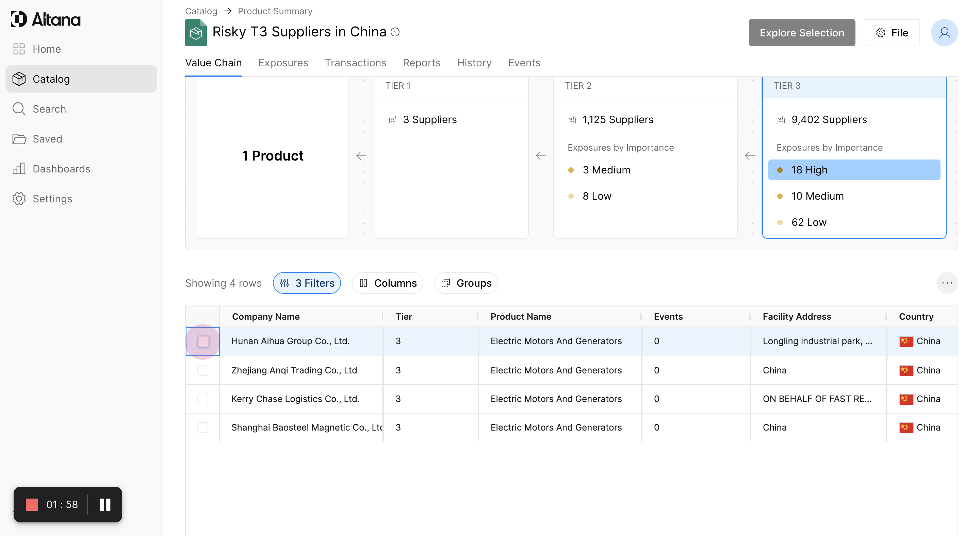Expand the Columns chooser
The height and width of the screenshot is (536, 980).
pos(388,283)
